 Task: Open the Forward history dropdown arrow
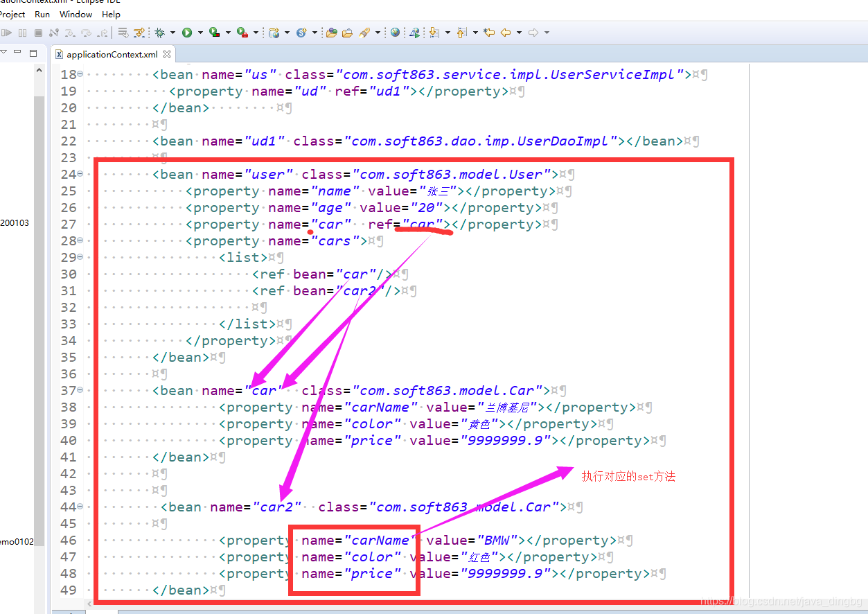(547, 33)
